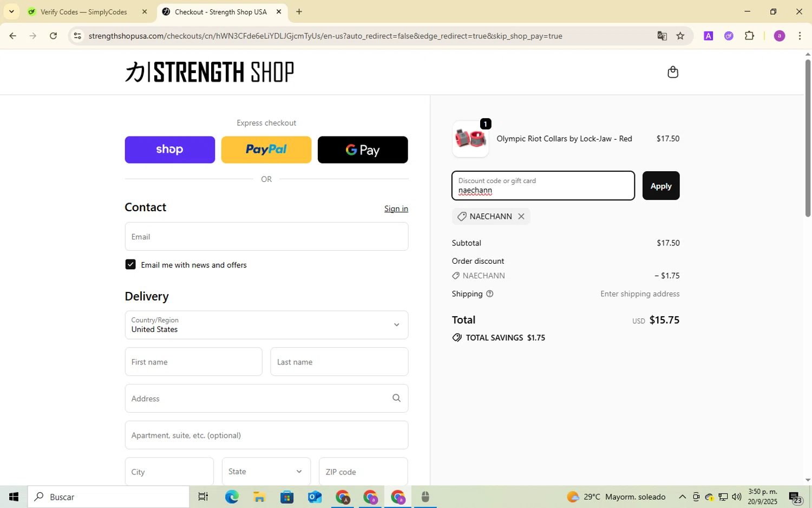Open the weather widget showing 29°C

coord(616,497)
